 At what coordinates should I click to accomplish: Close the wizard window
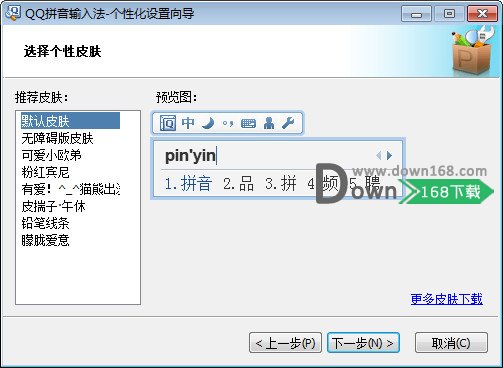pos(482,14)
